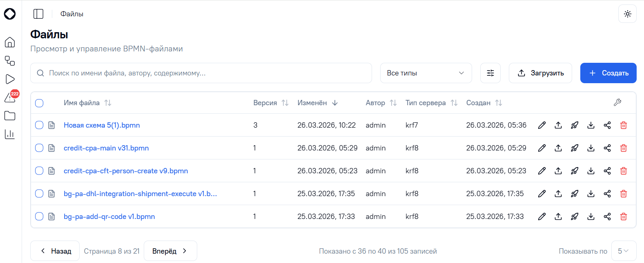Go to next page with Вперёд
This screenshot has width=644, height=263.
point(170,251)
